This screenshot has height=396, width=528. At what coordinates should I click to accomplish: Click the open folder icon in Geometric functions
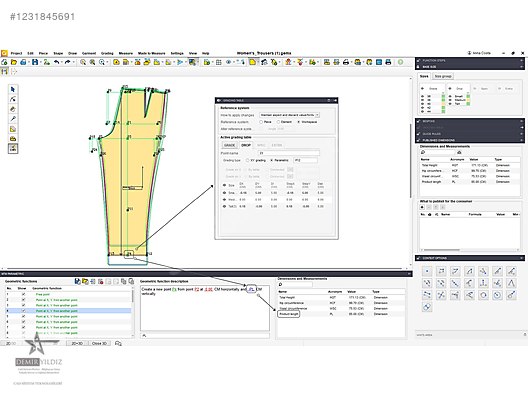85,281
